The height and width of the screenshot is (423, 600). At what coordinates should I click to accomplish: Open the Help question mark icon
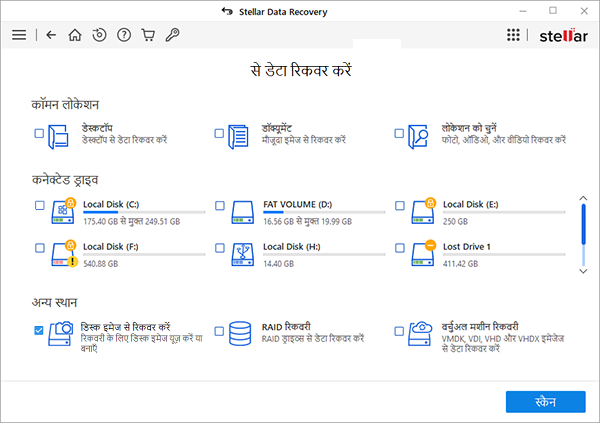(x=124, y=35)
